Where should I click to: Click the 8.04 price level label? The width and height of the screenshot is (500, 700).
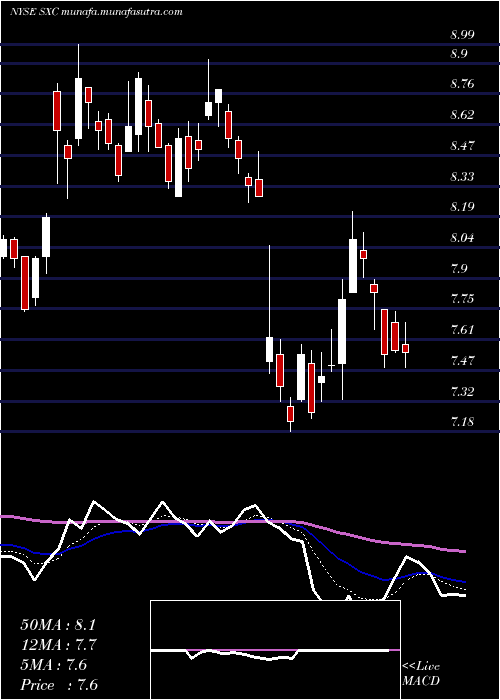[462, 238]
